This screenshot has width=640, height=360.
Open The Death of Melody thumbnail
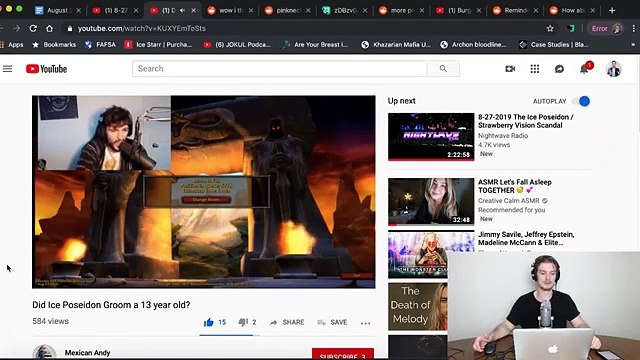tap(418, 307)
